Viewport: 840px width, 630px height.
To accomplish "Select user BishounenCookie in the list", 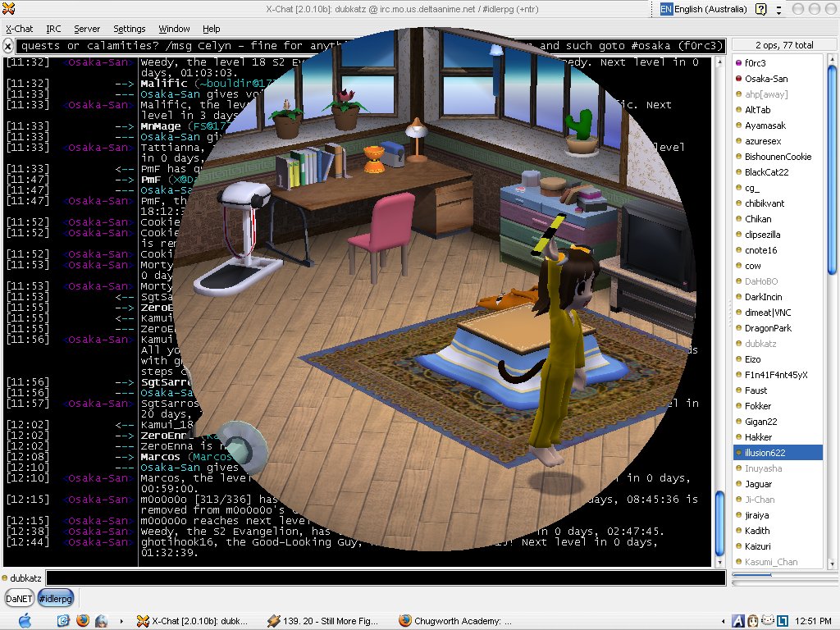I will [778, 157].
